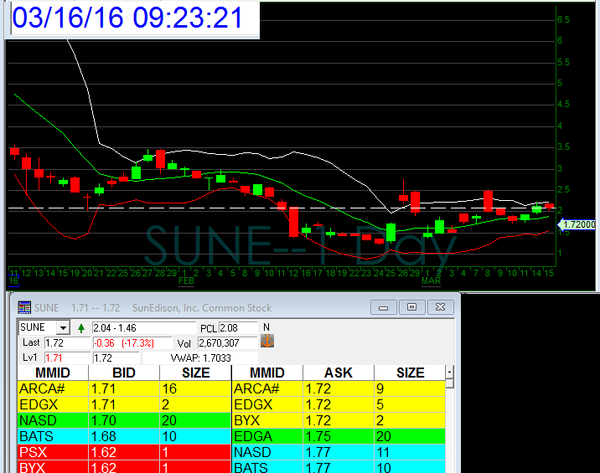Screen dimensions: 600x473
Task: Select EDGX bid row at 1.71
Action: [124, 404]
